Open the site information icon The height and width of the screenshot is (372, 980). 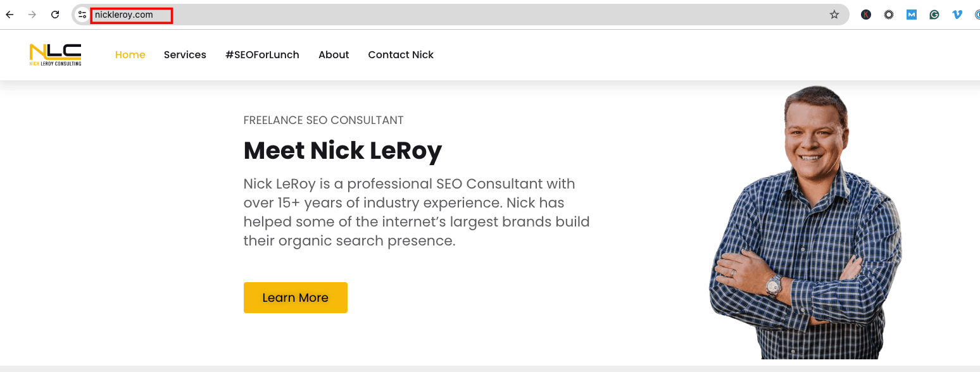pyautogui.click(x=82, y=15)
